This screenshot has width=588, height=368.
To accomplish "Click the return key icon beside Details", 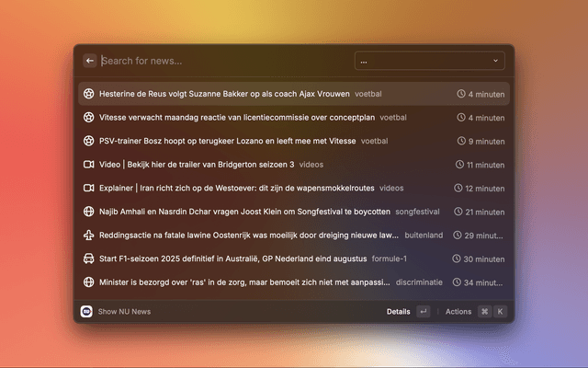I will tap(423, 312).
